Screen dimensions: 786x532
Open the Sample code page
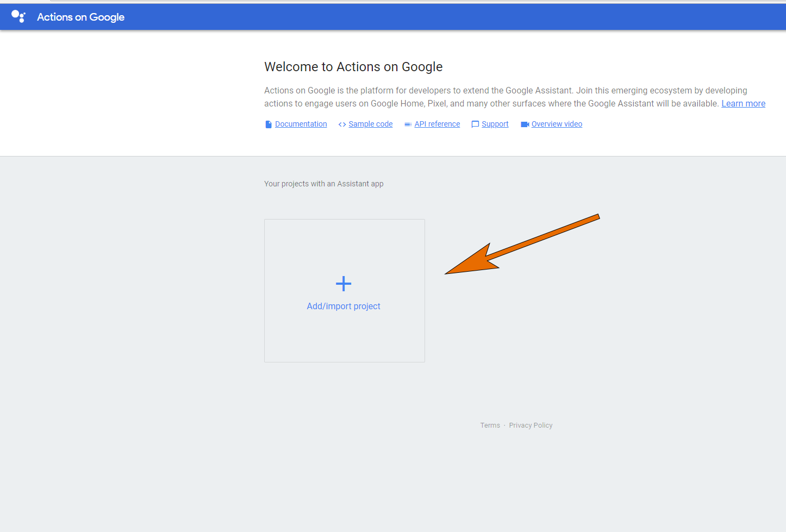click(x=370, y=124)
